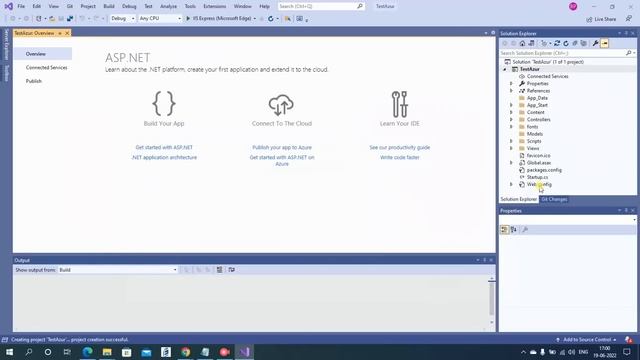Click the browser refresh toolbar icon
This screenshot has width=640, height=360.
(271, 19)
